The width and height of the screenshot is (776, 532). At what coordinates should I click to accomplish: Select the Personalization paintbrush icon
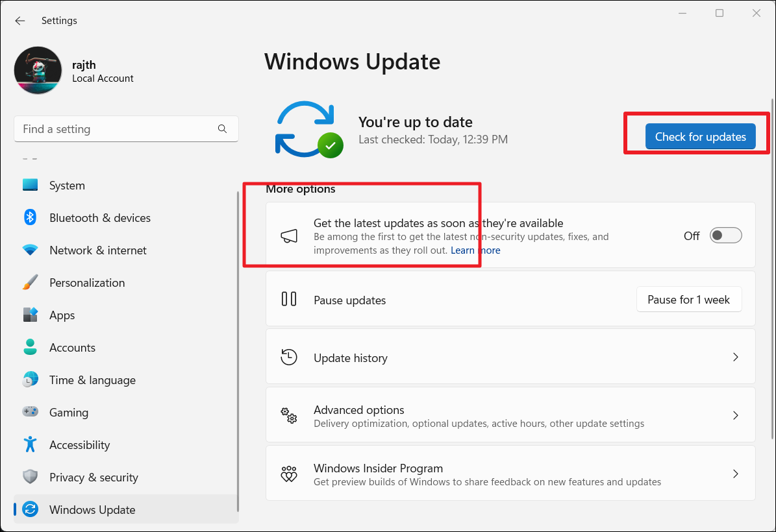[30, 282]
